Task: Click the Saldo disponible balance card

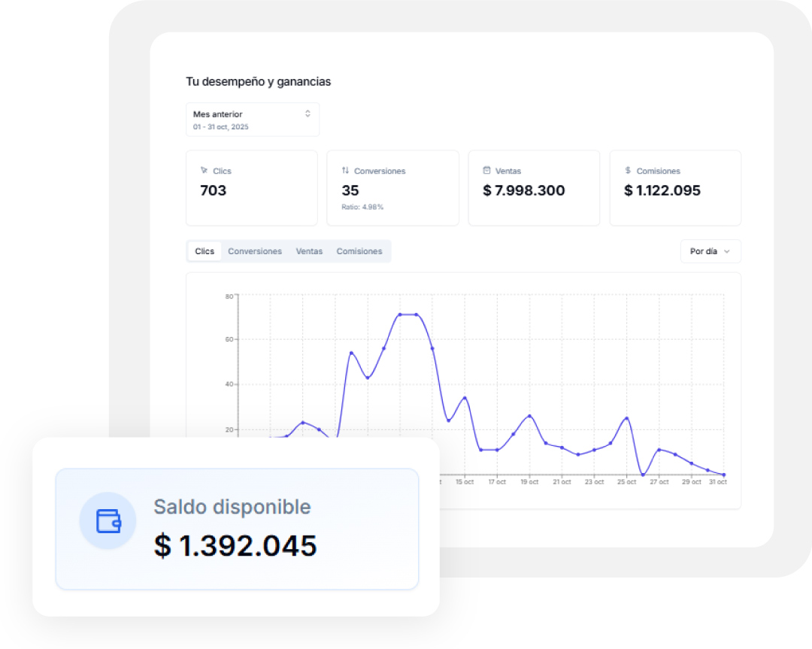Action: pos(237,529)
